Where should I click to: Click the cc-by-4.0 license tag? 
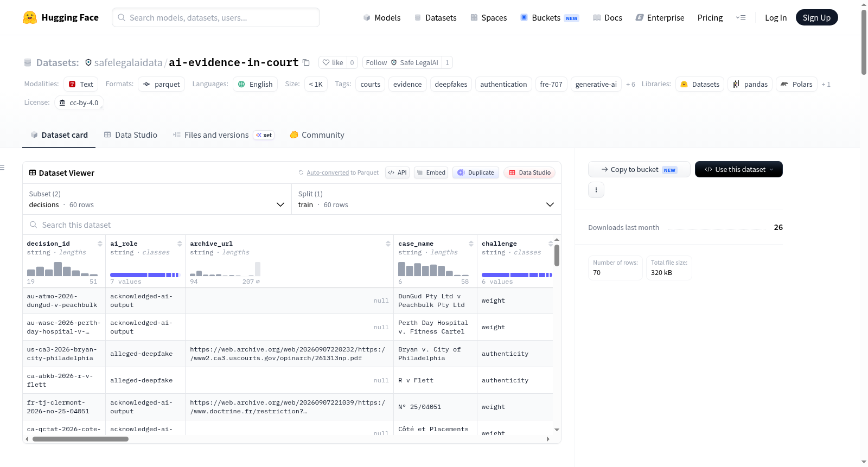[x=79, y=103]
